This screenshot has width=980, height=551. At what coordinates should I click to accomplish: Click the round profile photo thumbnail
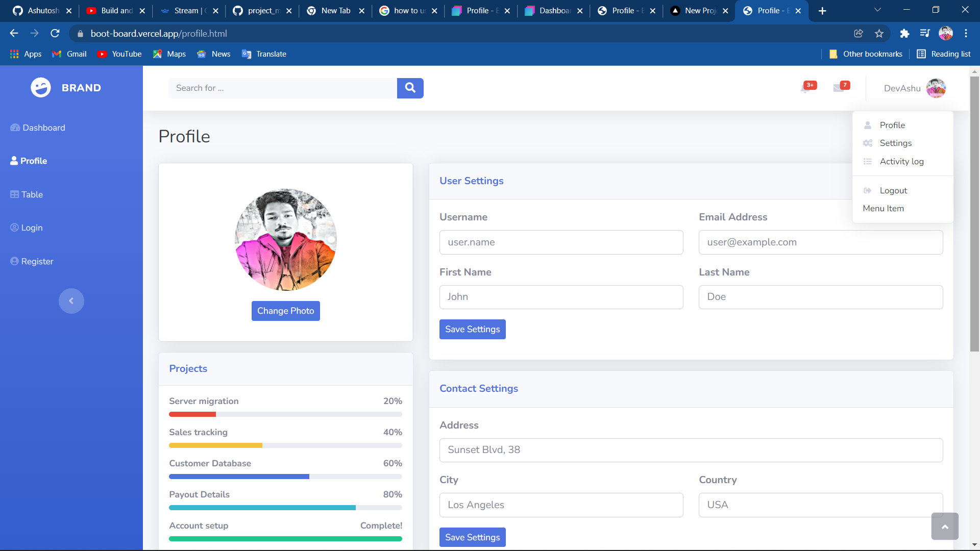pyautogui.click(x=285, y=240)
